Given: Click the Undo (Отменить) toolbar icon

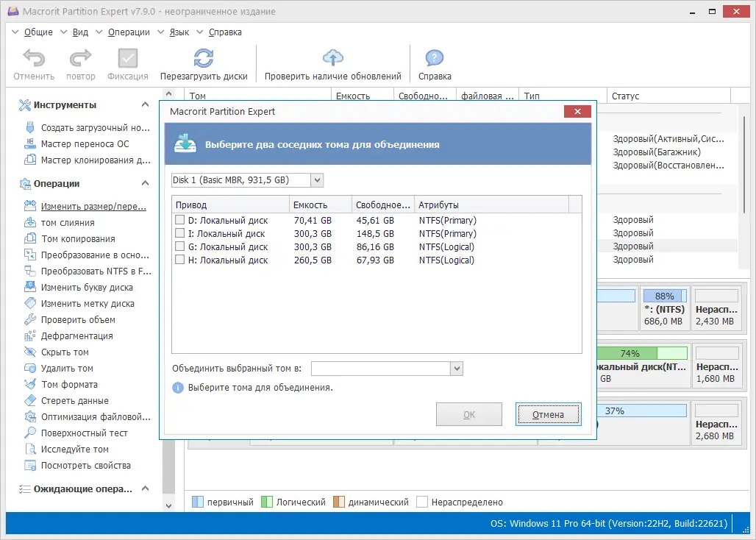Looking at the screenshot, I should pos(34,58).
